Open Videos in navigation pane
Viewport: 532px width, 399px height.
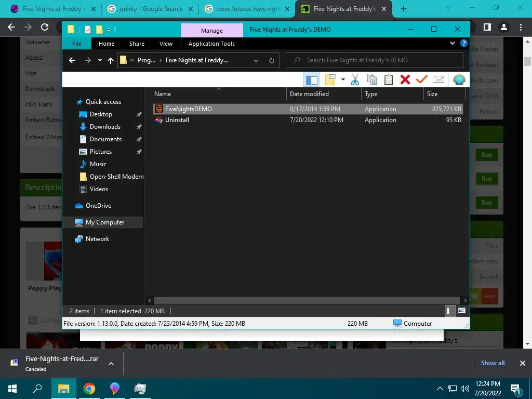tap(99, 189)
